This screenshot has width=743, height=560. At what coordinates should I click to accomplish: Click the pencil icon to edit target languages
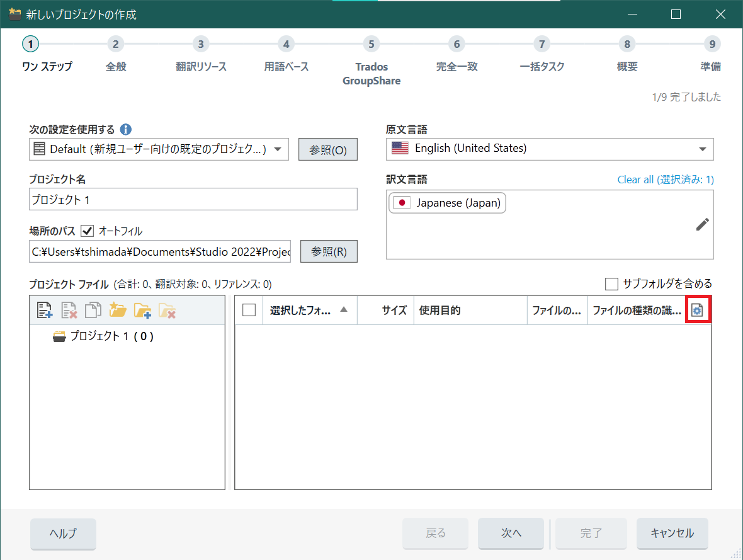point(702,224)
